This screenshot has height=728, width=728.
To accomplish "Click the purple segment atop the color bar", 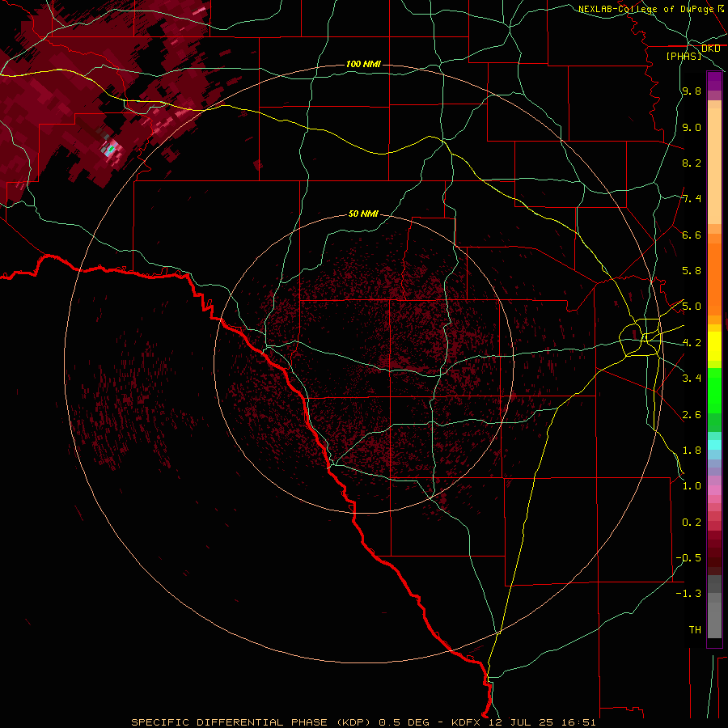I will tap(714, 81).
